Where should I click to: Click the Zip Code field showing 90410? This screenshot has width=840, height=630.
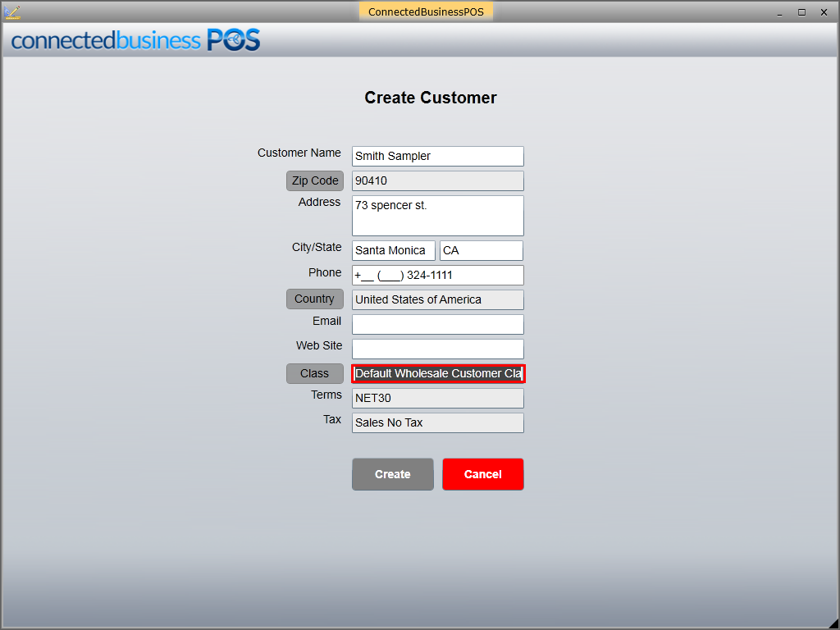[438, 181]
